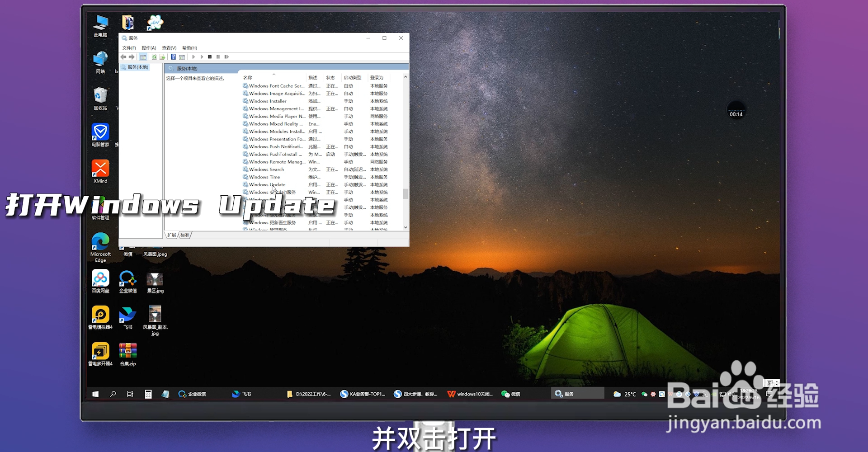Switch to the 扩展 tab

pyautogui.click(x=172, y=235)
